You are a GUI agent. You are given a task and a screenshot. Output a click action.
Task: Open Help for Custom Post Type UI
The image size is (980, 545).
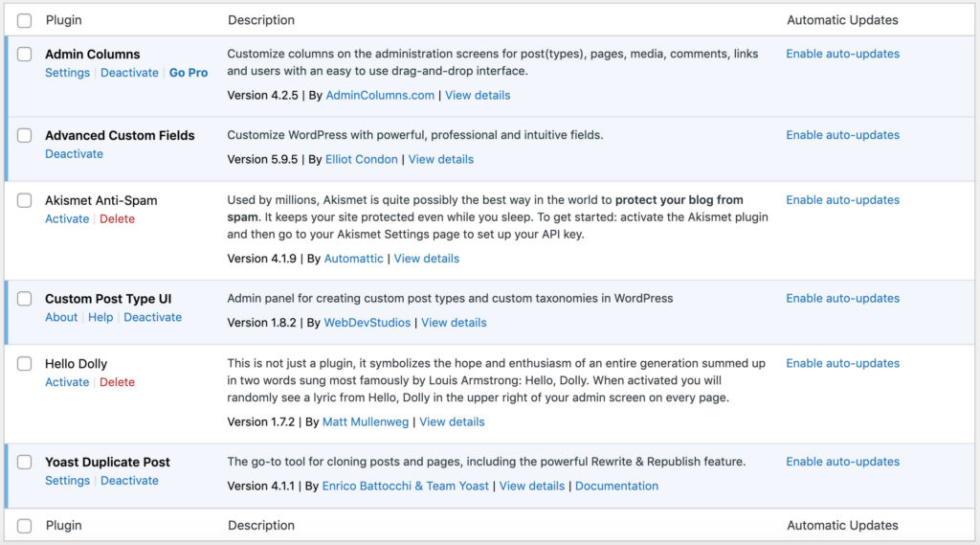100,317
